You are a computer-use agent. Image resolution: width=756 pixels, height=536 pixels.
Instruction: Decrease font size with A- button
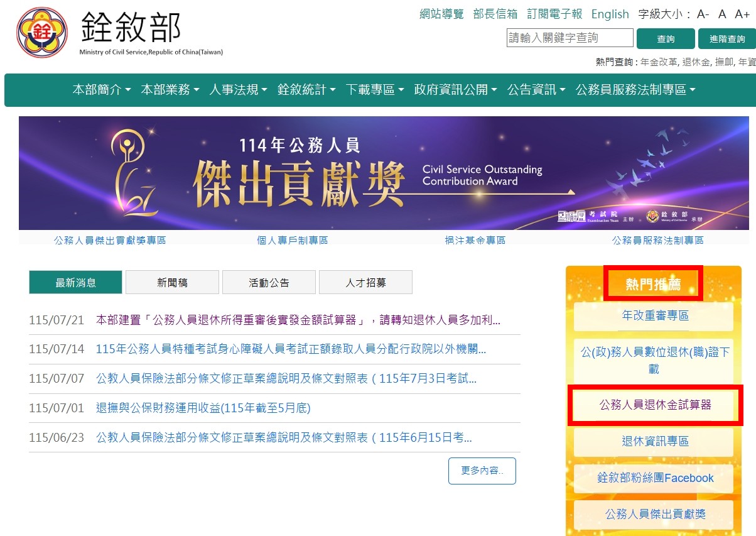tap(703, 14)
